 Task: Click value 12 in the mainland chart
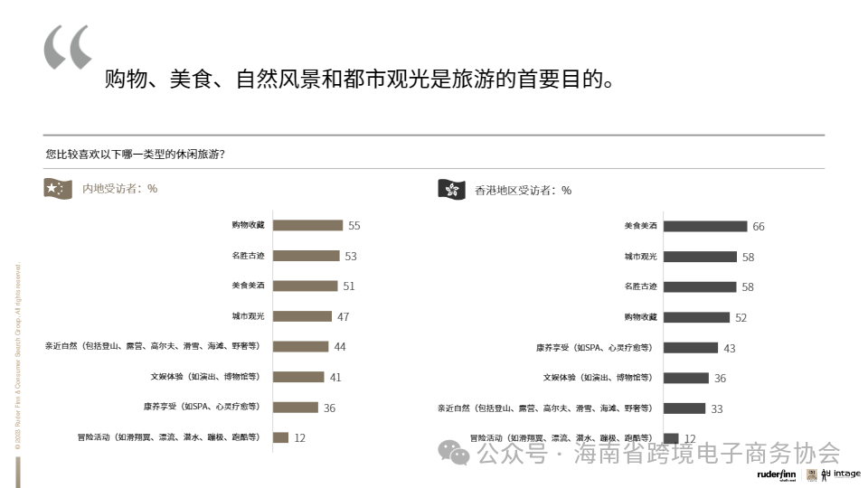point(300,438)
